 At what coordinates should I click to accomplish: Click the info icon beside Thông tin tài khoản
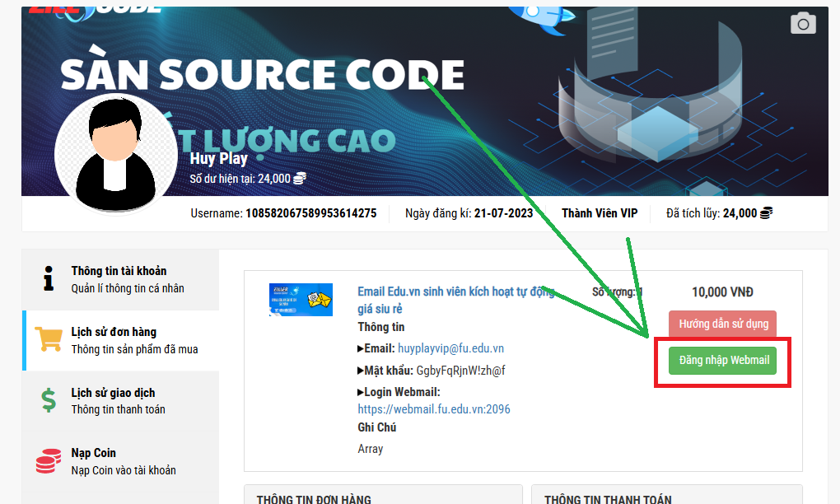pos(49,279)
